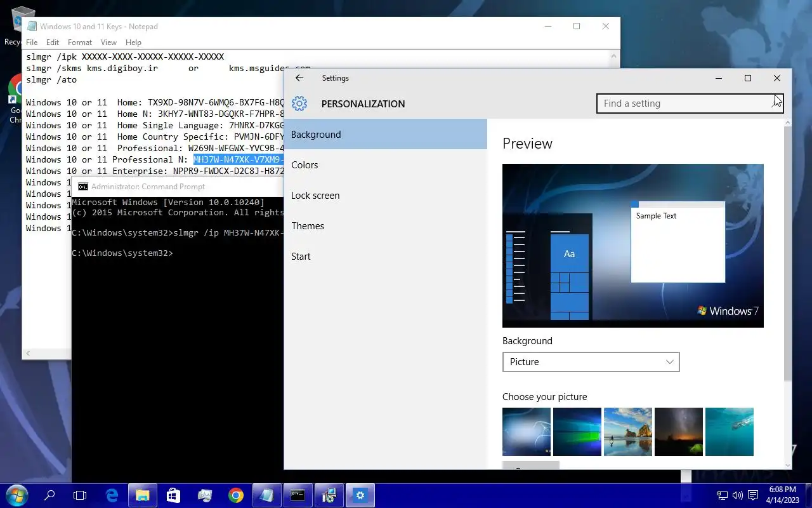Click the taskbar icon right of Command Prompt

[x=329, y=495]
